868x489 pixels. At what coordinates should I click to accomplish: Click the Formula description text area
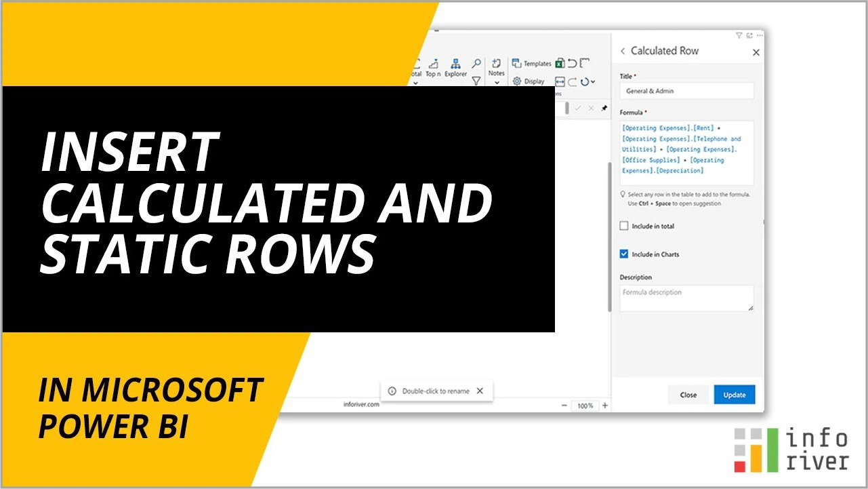(x=686, y=298)
